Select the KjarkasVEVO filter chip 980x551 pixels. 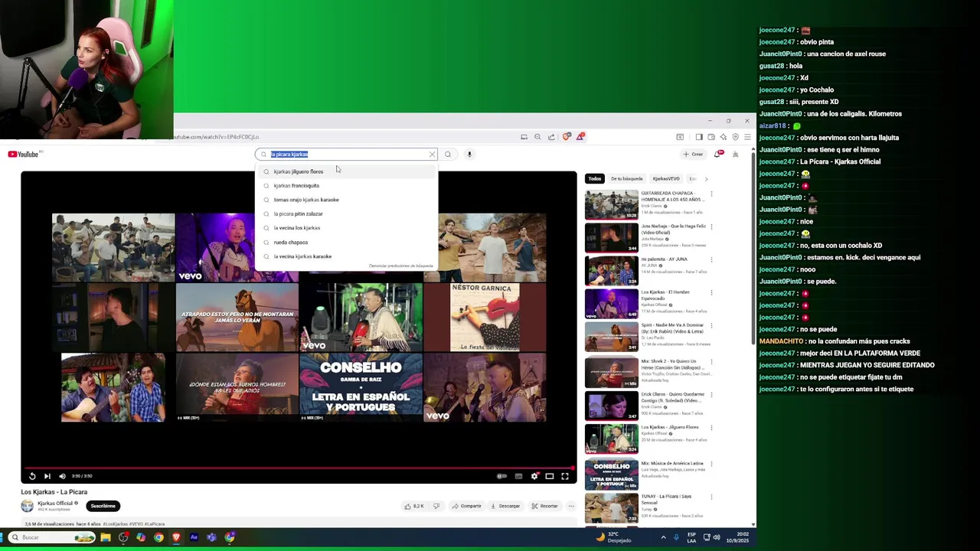click(666, 178)
